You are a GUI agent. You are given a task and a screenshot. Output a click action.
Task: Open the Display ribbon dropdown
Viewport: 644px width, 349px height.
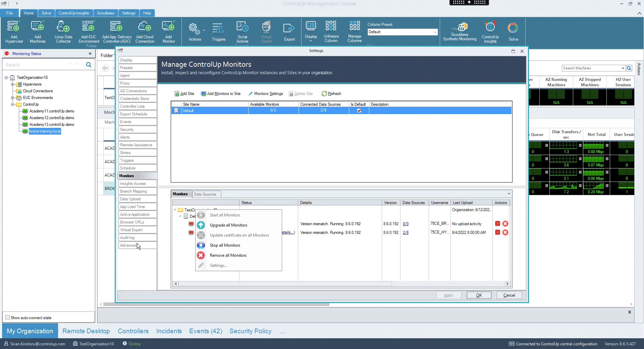pyautogui.click(x=311, y=31)
